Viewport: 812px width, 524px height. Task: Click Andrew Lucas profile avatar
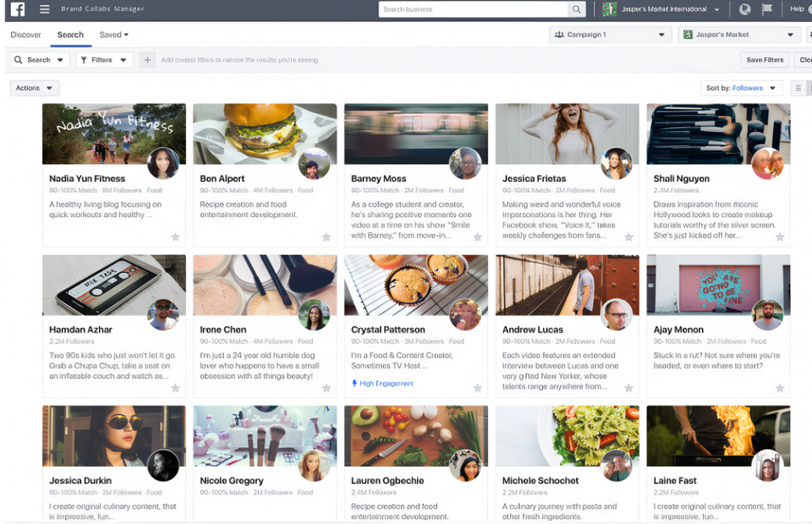tap(616, 315)
